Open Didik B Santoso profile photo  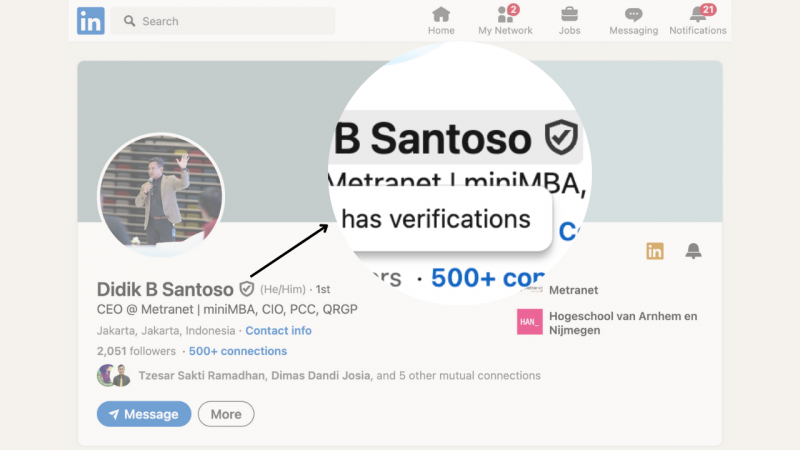(161, 195)
